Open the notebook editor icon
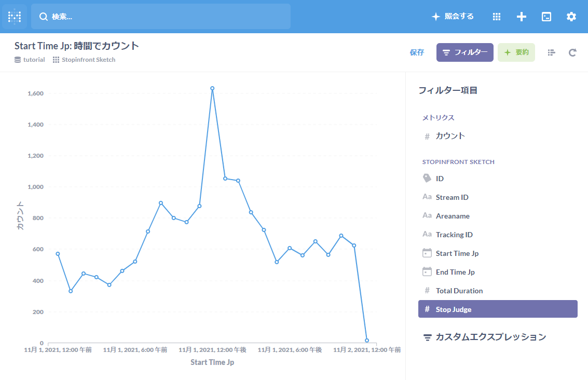 coord(551,52)
